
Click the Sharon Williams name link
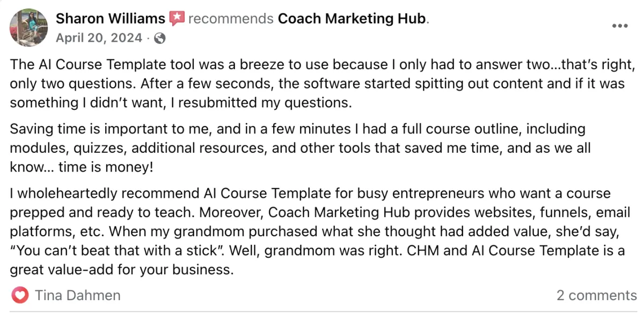point(110,19)
